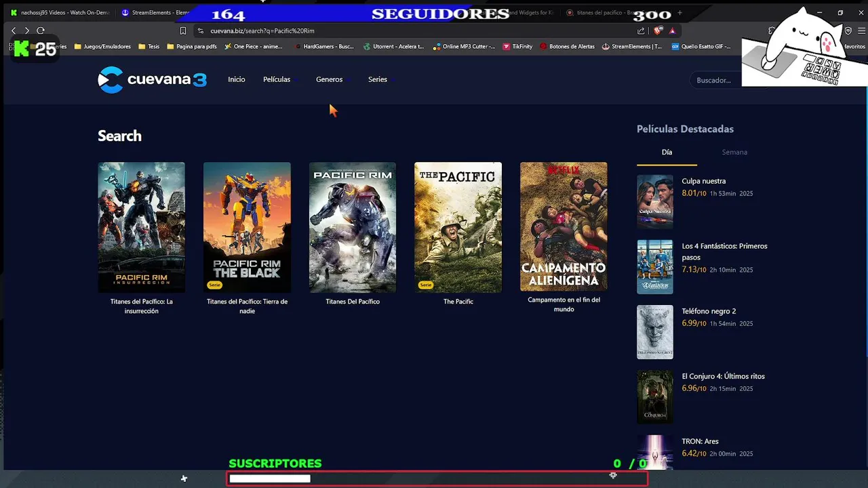Switch to nachossj95 Videos Kick tab

click(60, 12)
